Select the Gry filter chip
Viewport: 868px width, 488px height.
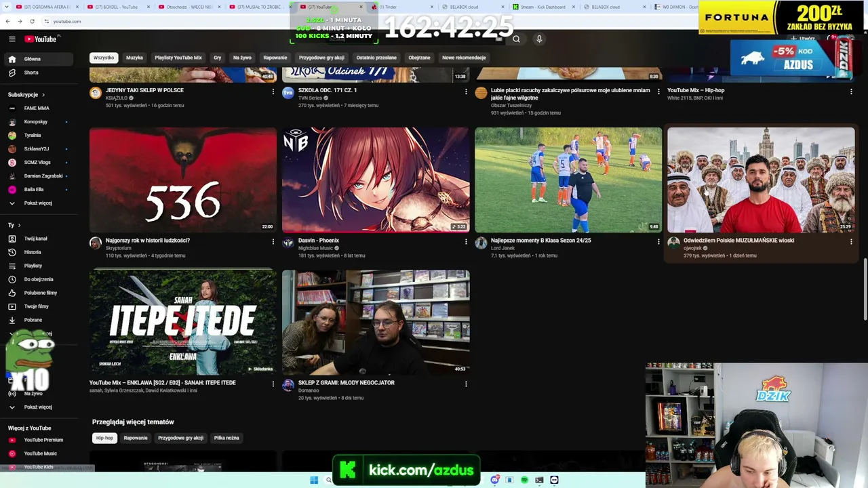[x=218, y=58]
